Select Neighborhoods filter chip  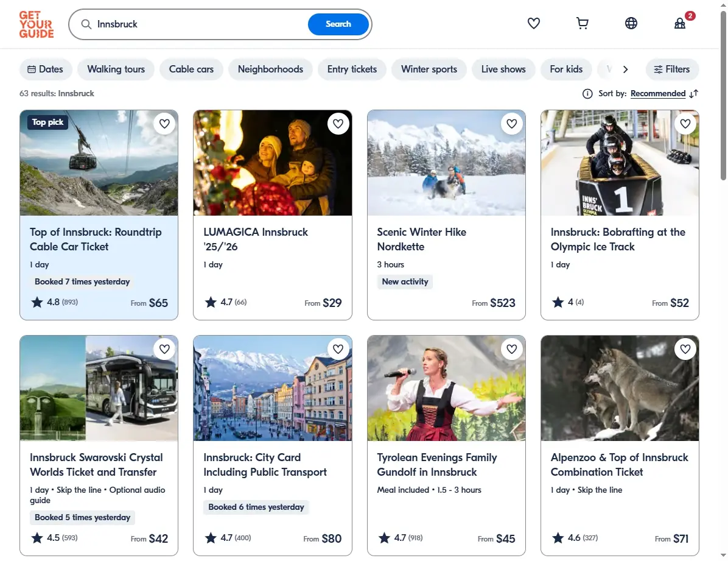[270, 69]
